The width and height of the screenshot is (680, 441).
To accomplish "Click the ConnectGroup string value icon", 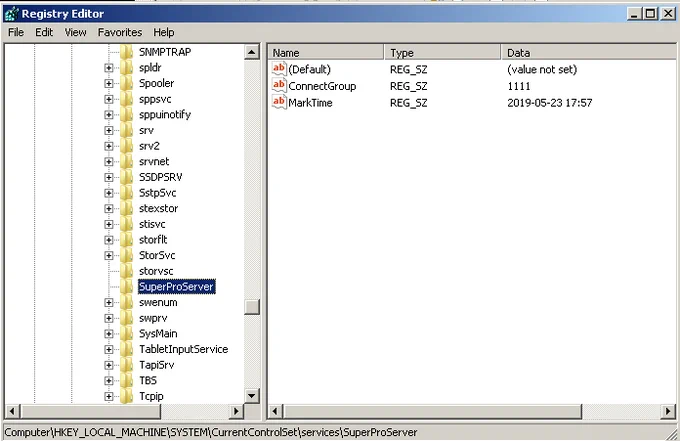I will [279, 86].
